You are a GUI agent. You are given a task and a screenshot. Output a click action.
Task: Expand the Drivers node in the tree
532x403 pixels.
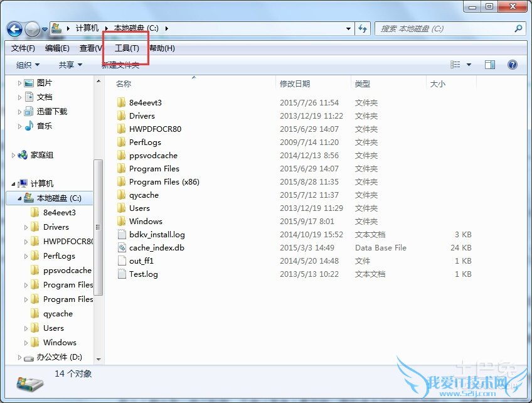(26, 227)
